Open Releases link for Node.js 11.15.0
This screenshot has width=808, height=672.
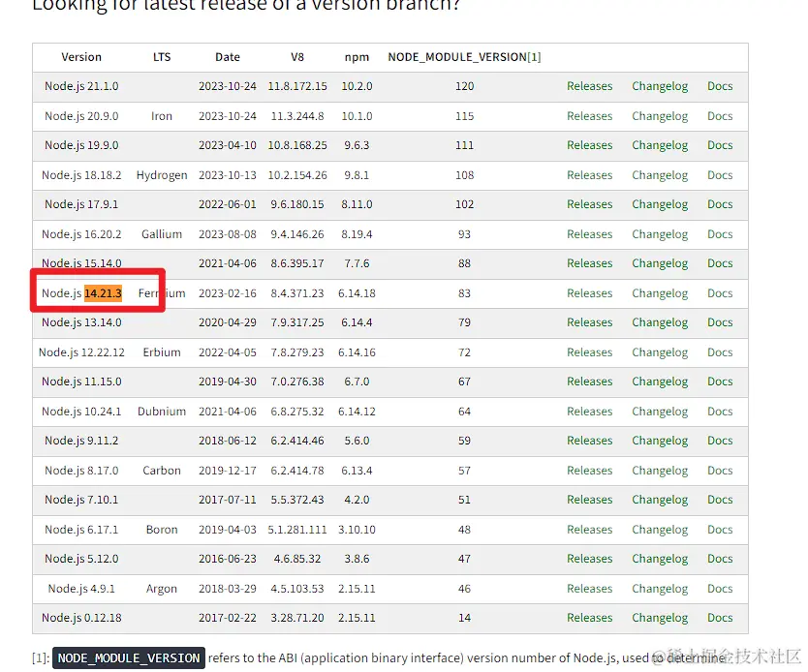(589, 382)
